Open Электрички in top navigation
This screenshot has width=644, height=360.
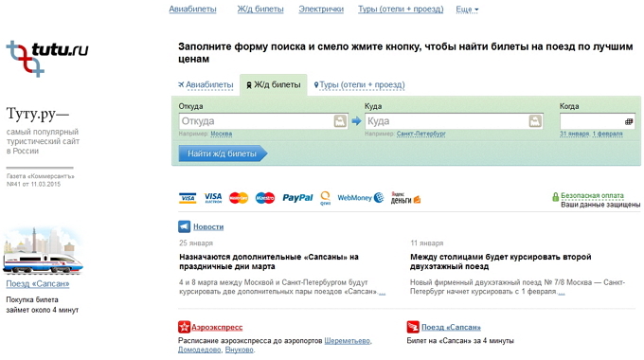[x=321, y=9]
